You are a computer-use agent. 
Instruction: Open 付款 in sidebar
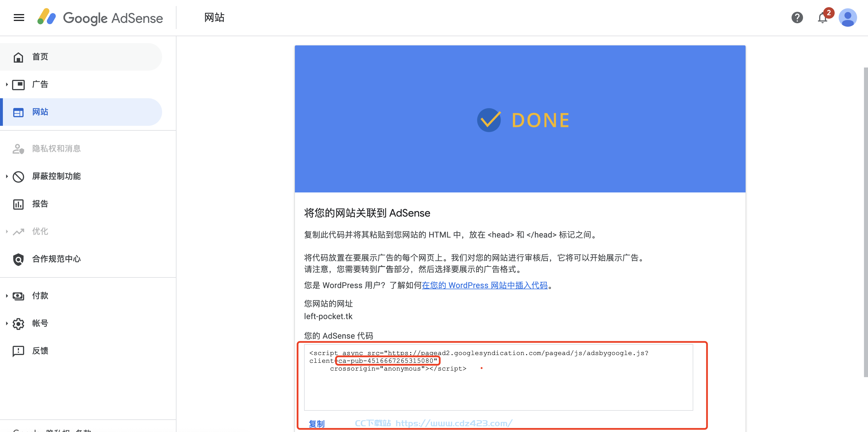(x=81, y=296)
